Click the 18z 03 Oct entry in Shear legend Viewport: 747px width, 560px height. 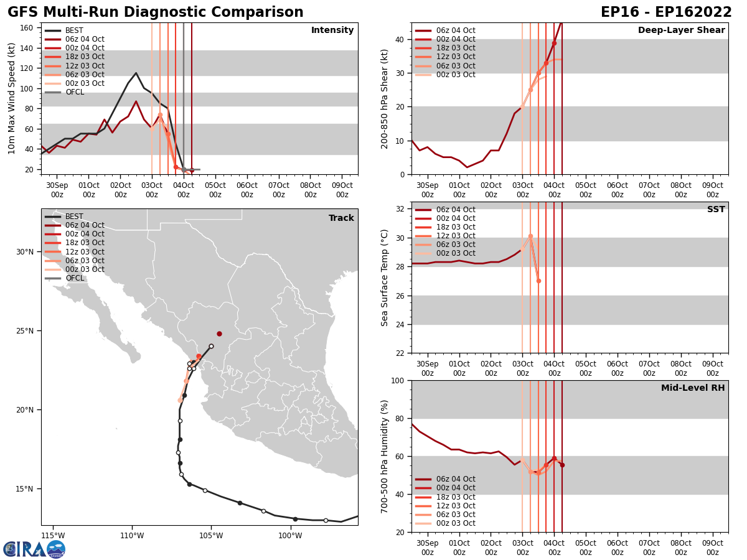tap(445, 48)
